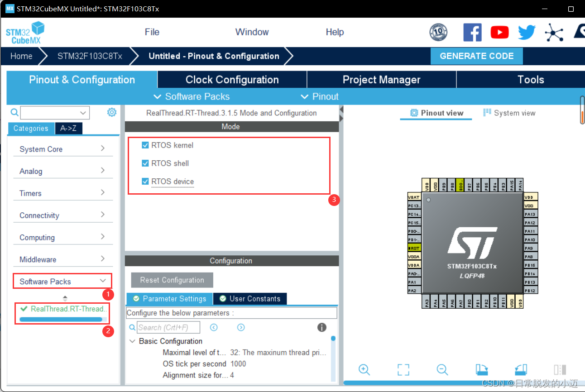585x392 pixels.
Task: Click the category search magnifier icon
Action: click(x=14, y=112)
